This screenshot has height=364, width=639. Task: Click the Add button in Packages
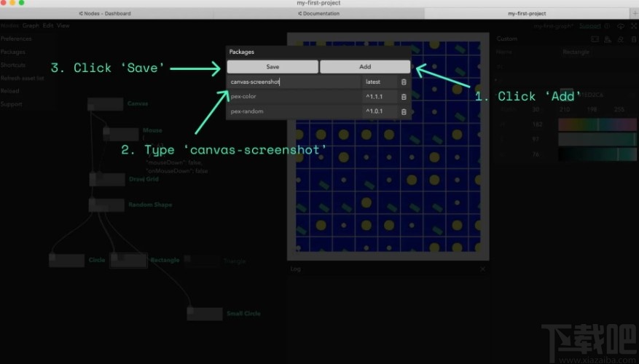365,67
